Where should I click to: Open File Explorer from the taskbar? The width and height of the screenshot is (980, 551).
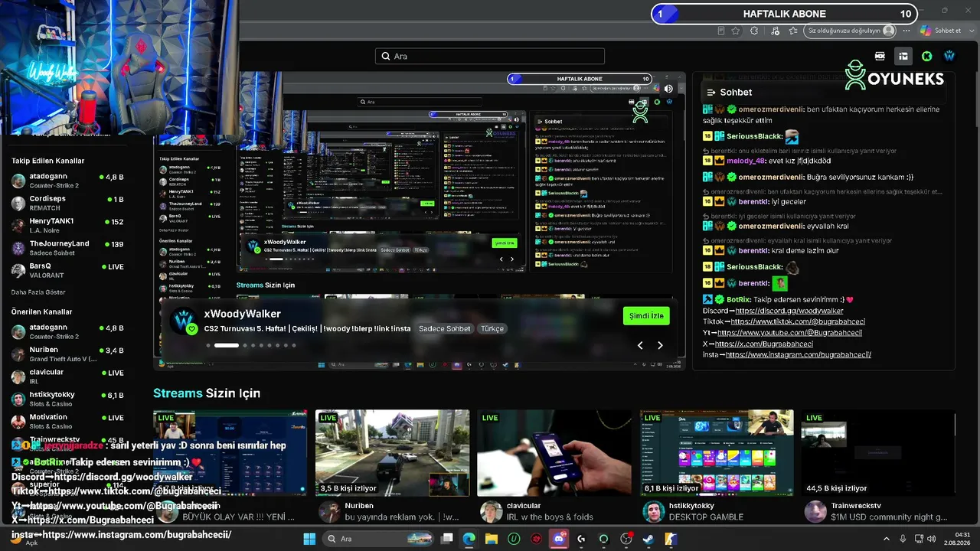tap(491, 539)
